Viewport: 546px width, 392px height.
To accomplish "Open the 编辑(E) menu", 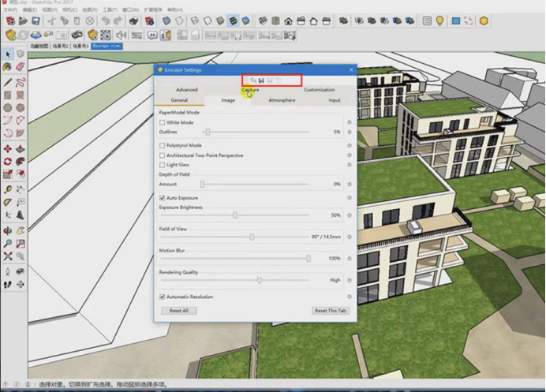I will [x=30, y=9].
